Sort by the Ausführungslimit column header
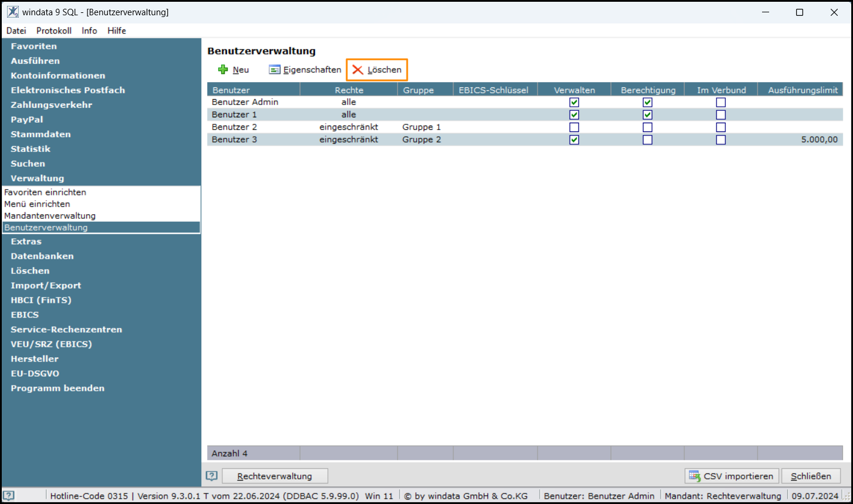The height and width of the screenshot is (504, 853). [x=800, y=90]
